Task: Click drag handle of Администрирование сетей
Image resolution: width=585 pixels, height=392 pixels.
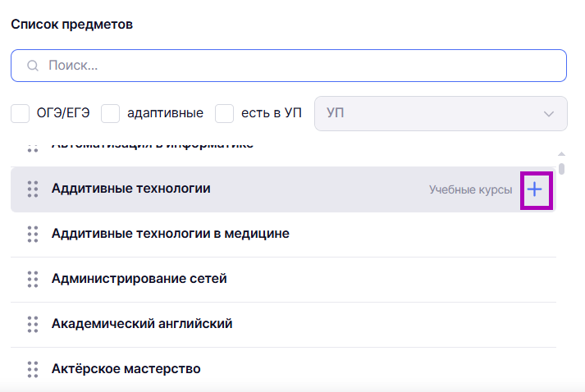Action: [33, 280]
